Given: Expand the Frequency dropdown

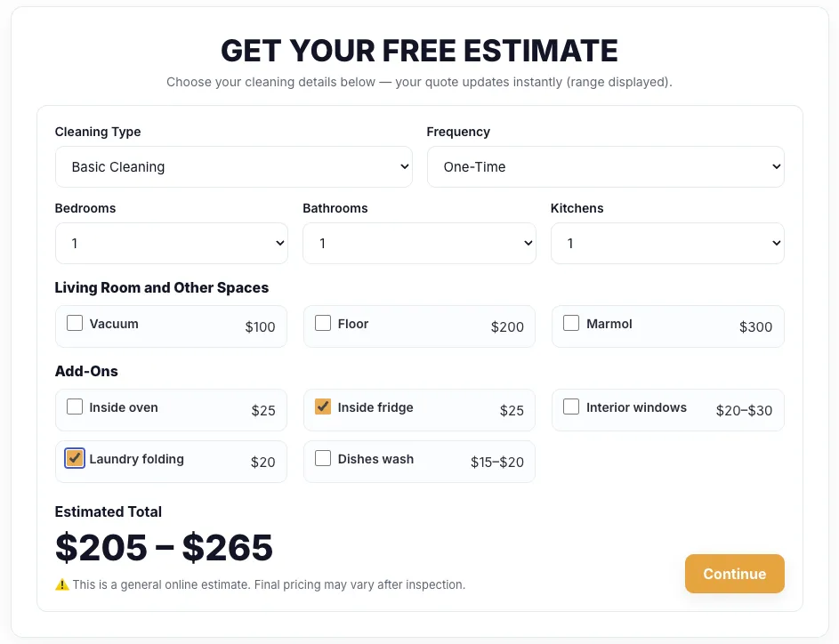Looking at the screenshot, I should (605, 166).
